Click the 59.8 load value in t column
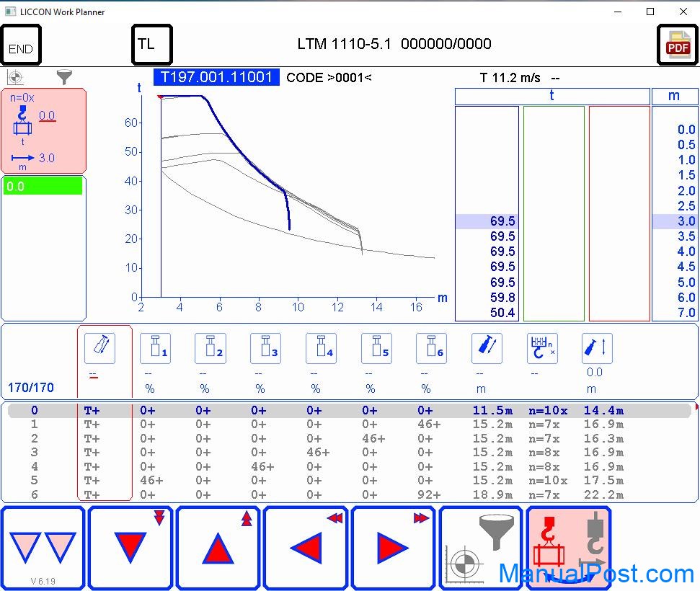Image resolution: width=700 pixels, height=591 pixels. click(x=502, y=298)
